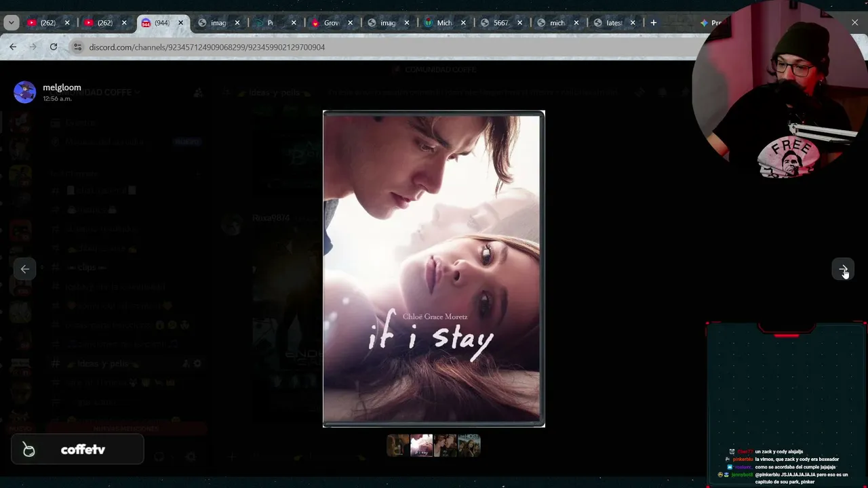Open a new browser tab
Viewport: 868px width, 488px height.
tap(653, 22)
